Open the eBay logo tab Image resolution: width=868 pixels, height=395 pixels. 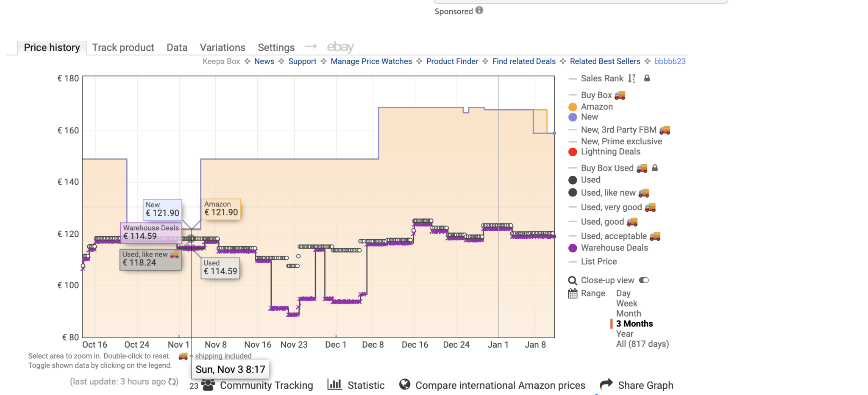tap(340, 47)
